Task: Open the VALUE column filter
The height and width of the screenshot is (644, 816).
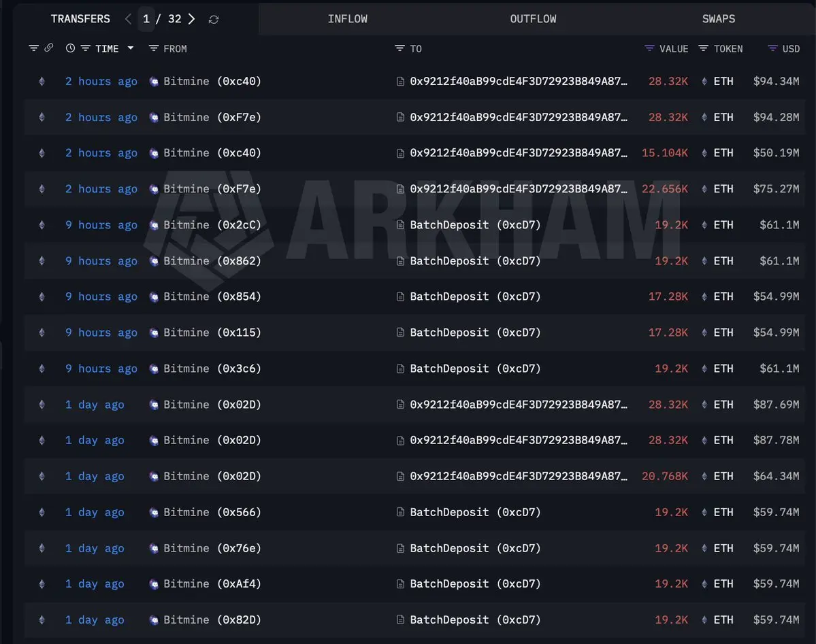Action: pyautogui.click(x=649, y=48)
